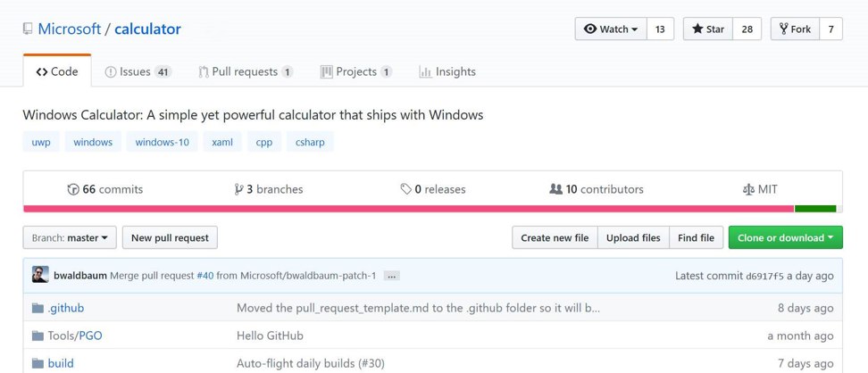The width and height of the screenshot is (868, 373).
Task: Open the Watch dropdown menu
Action: click(611, 29)
